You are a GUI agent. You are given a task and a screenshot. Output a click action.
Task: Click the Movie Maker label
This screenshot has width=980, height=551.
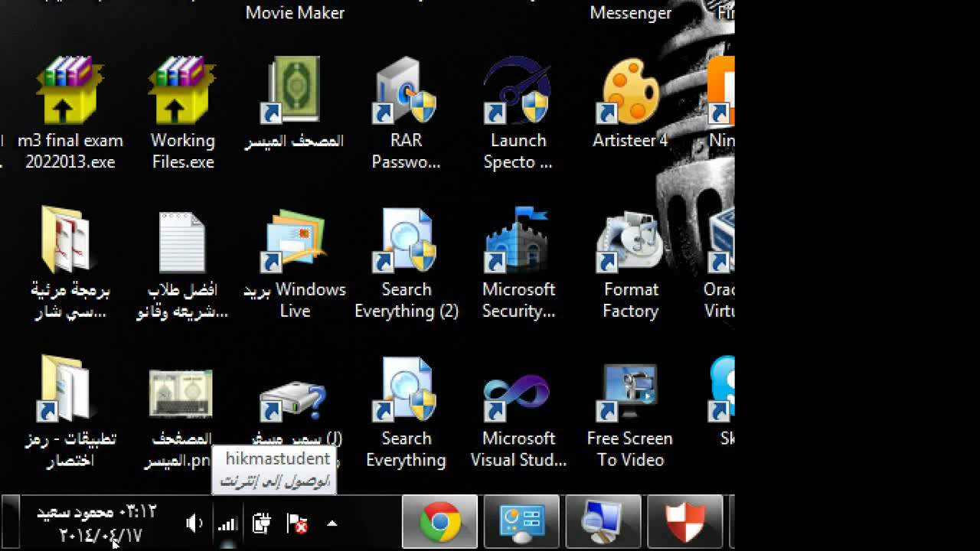pyautogui.click(x=295, y=12)
